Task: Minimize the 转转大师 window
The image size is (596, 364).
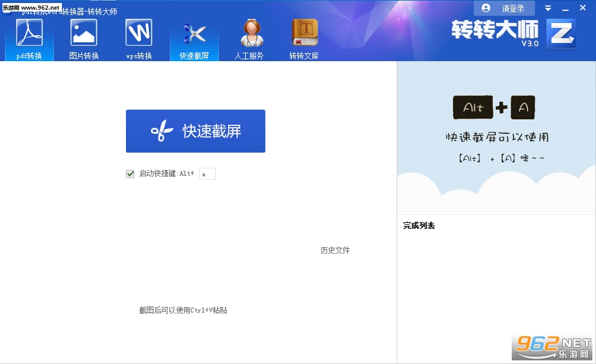Action: tap(566, 8)
